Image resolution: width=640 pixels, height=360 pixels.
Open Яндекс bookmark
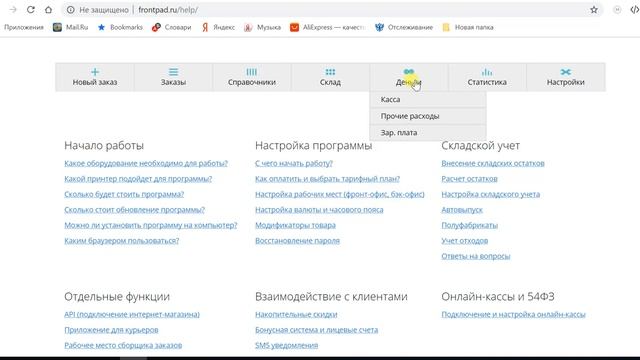click(218, 27)
